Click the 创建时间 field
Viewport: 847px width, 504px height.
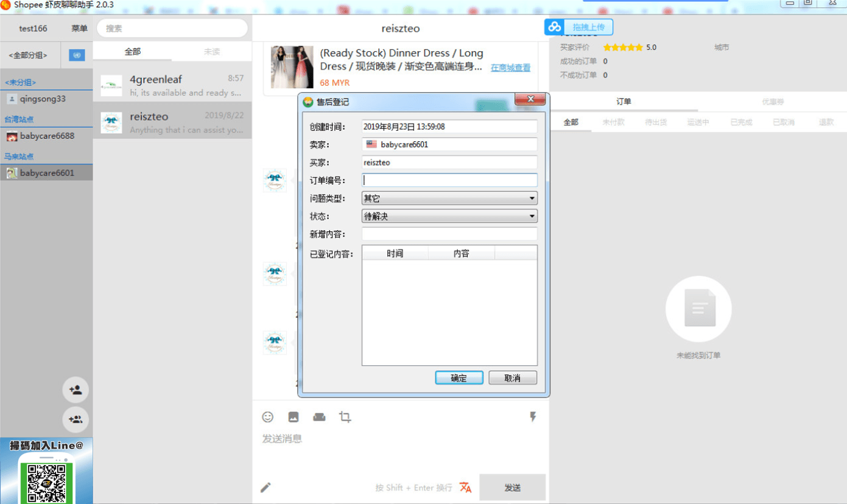(449, 127)
